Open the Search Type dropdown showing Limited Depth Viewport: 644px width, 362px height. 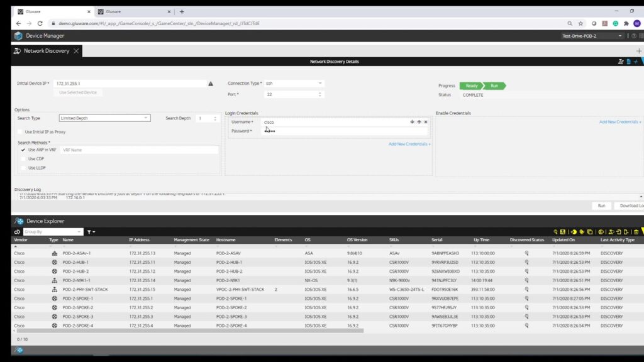point(104,118)
